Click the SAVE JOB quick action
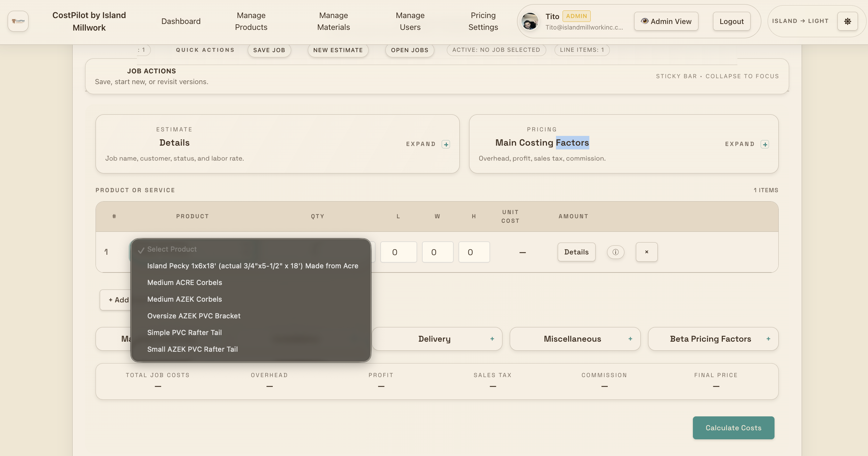Viewport: 868px width, 456px height. click(269, 50)
